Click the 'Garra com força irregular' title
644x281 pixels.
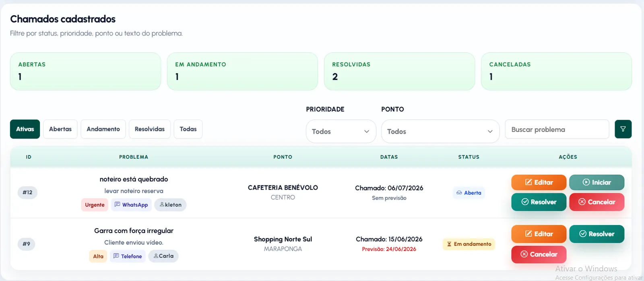134,231
